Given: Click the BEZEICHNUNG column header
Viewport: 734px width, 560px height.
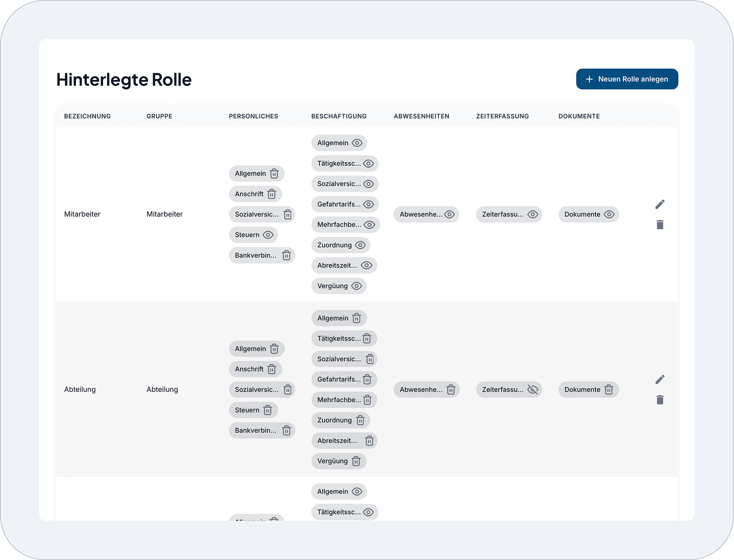Looking at the screenshot, I should tap(87, 116).
